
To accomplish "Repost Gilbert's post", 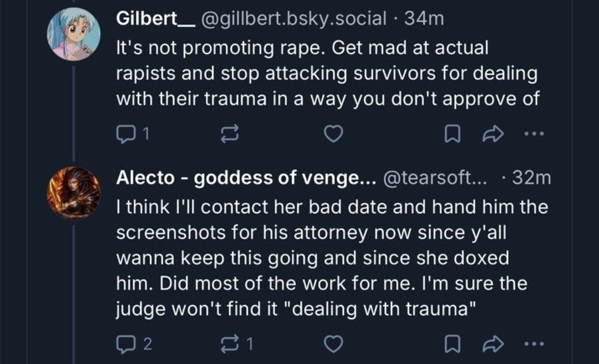I will (x=230, y=134).
